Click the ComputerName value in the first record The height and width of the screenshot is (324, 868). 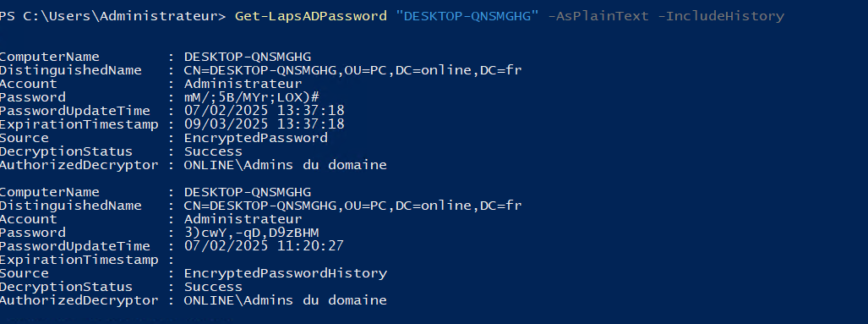point(248,57)
